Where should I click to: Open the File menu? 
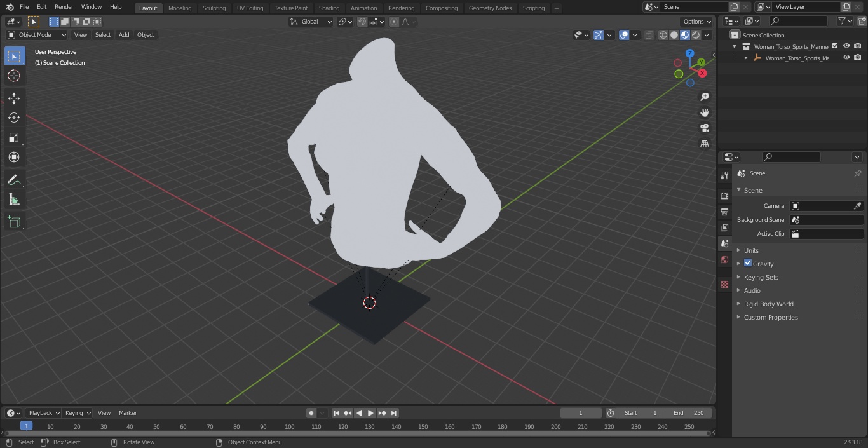pos(24,7)
